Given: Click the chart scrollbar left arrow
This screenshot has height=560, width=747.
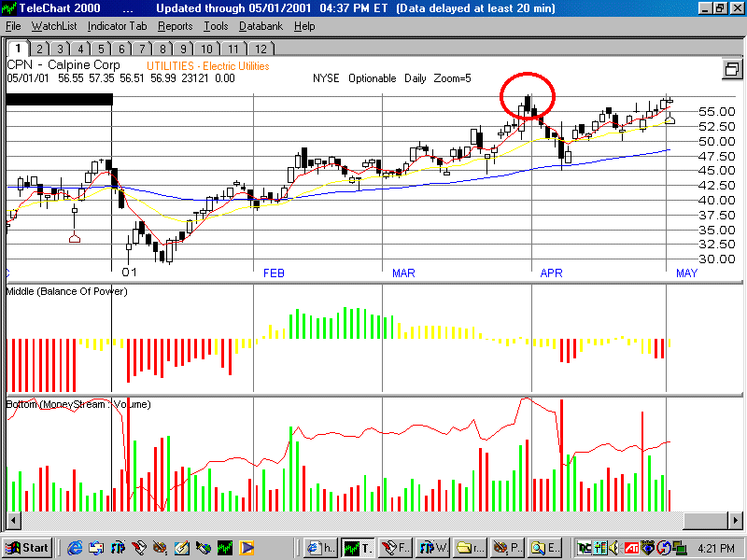Looking at the screenshot, I should tap(13, 520).
